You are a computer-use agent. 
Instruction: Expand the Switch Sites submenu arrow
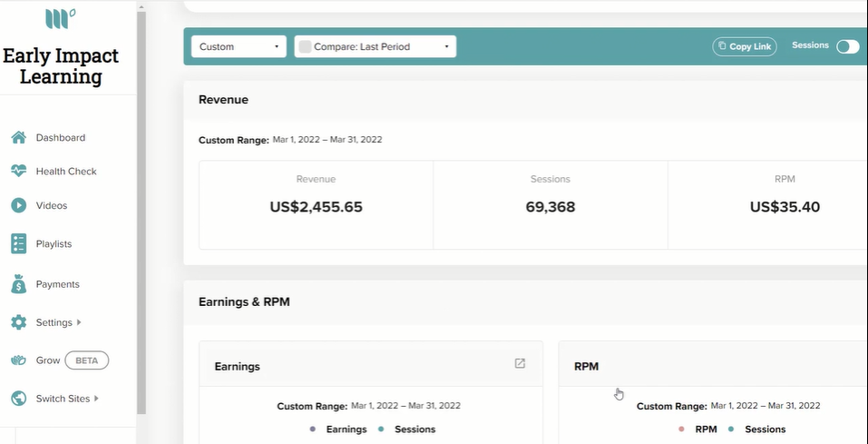click(96, 399)
